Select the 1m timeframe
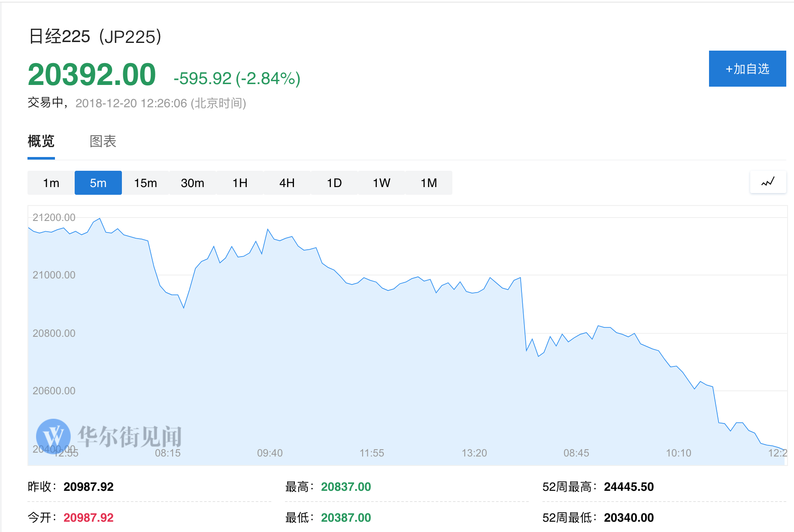Screen dimensions: 794x532 (x=51, y=183)
